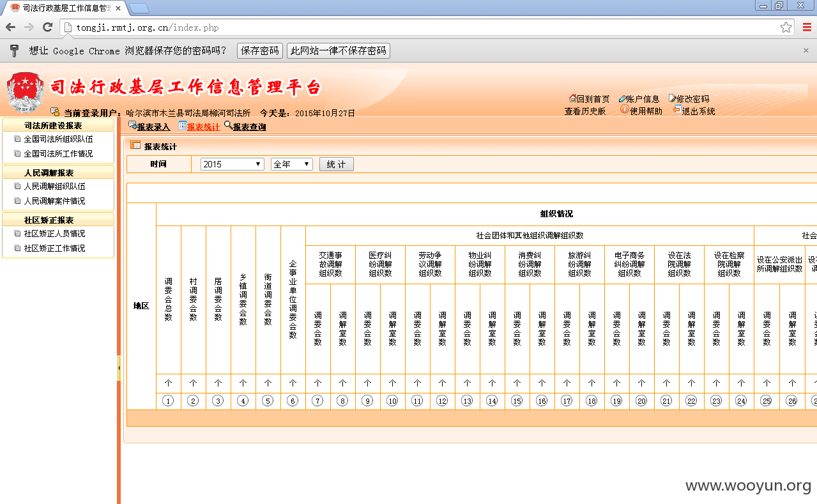This screenshot has width=817, height=504.
Task: Open the year dropdown showing 2015
Action: (232, 164)
